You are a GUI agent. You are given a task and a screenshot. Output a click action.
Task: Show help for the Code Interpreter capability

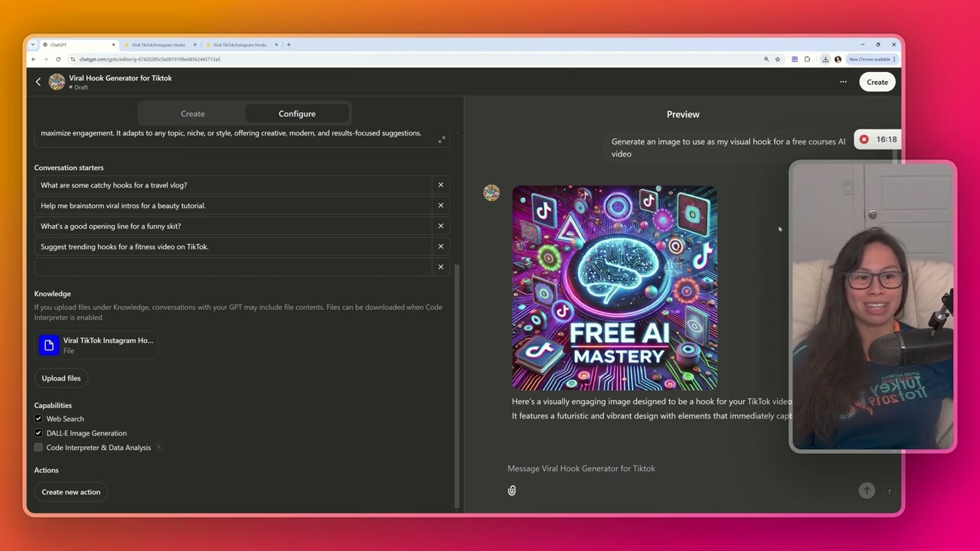158,448
